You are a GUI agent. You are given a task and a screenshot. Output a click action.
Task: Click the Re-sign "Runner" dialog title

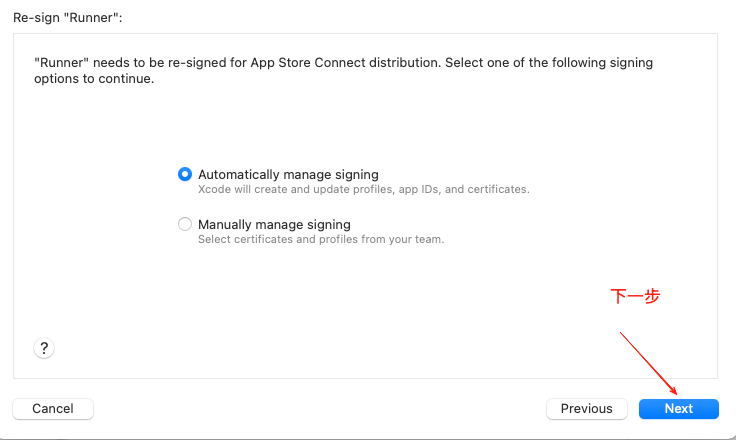pyautogui.click(x=68, y=18)
